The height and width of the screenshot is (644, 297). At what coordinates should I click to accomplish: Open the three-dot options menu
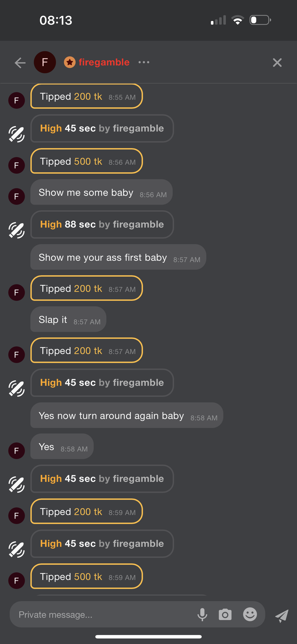(x=144, y=62)
